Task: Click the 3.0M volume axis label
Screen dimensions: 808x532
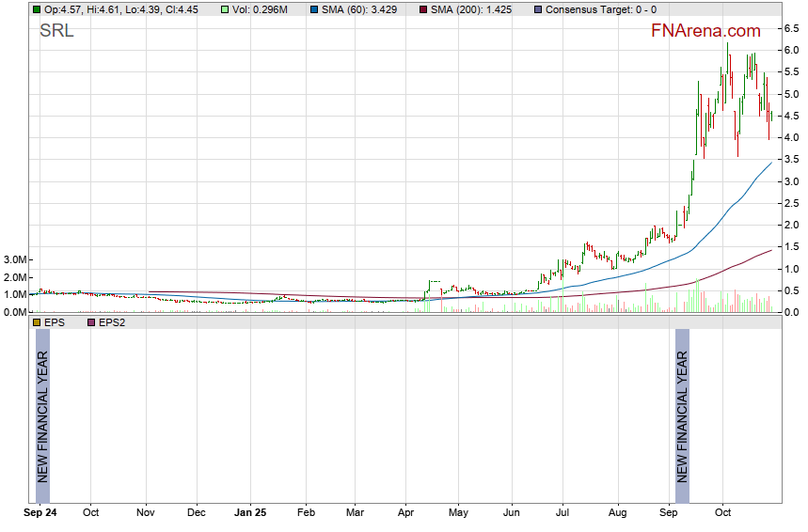Action: click(14, 260)
